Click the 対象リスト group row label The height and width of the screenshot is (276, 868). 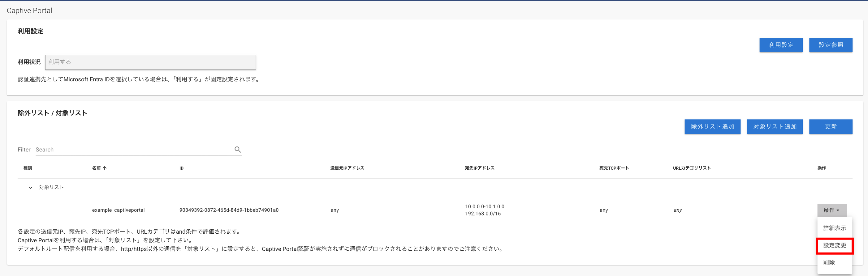51,188
